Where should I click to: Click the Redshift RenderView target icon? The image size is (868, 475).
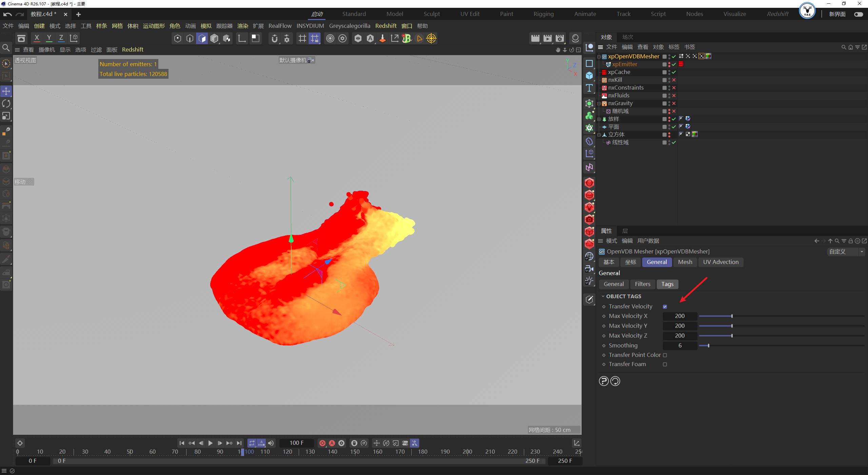(x=431, y=38)
